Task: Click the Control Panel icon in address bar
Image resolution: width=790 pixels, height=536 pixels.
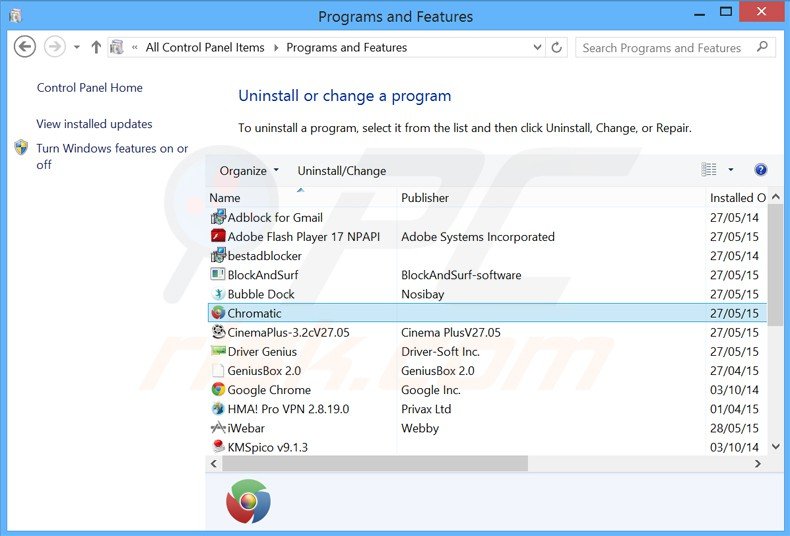Action: [117, 47]
